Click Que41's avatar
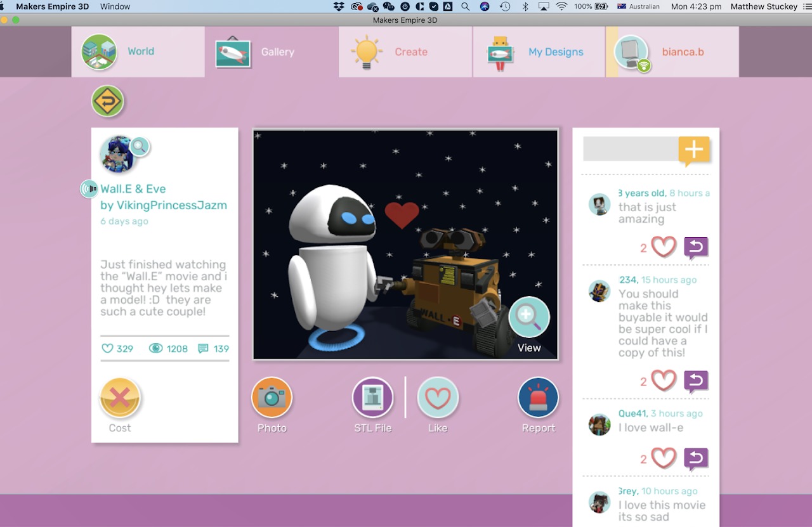 [x=599, y=424]
